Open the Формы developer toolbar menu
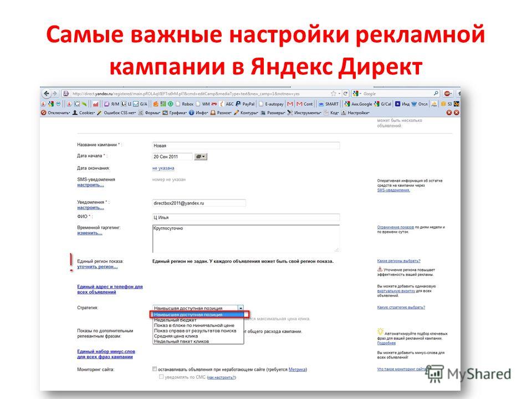Image resolution: width=532 pixels, height=399 pixels. tap(149, 112)
